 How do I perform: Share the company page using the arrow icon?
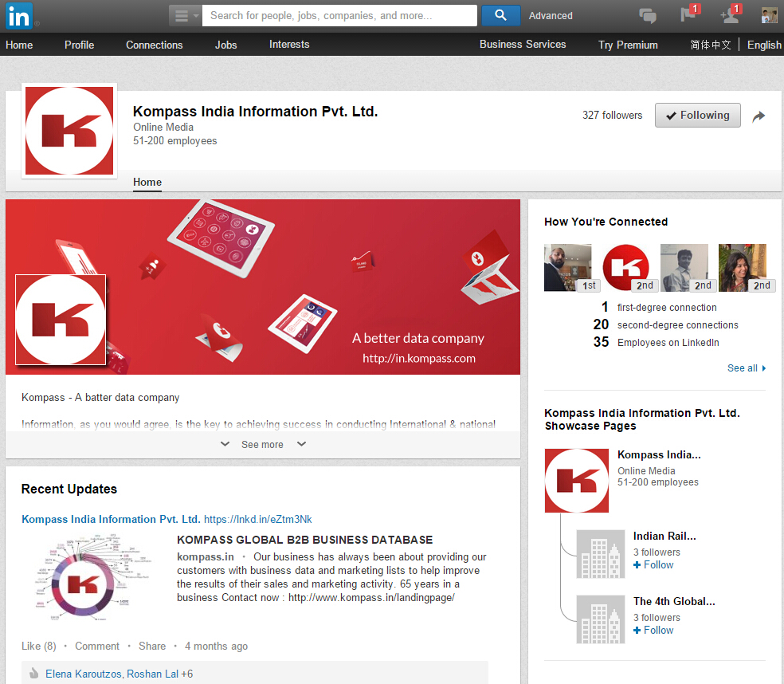(x=759, y=116)
